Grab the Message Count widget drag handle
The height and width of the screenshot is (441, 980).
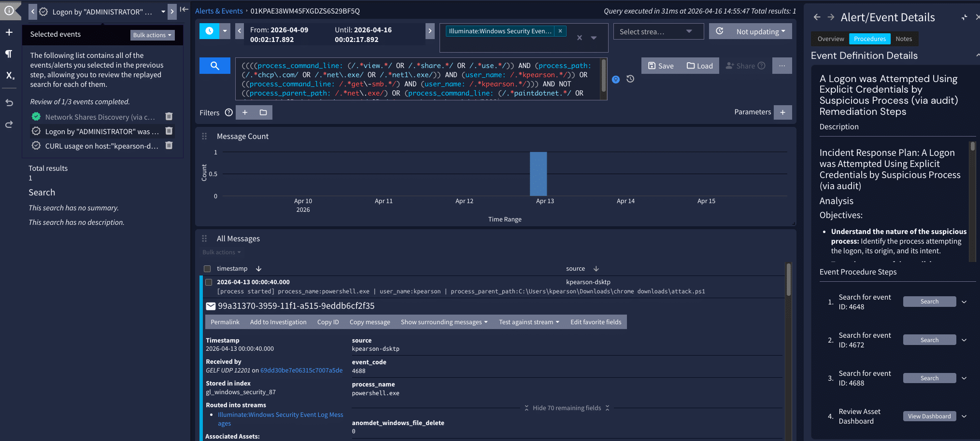tap(204, 137)
